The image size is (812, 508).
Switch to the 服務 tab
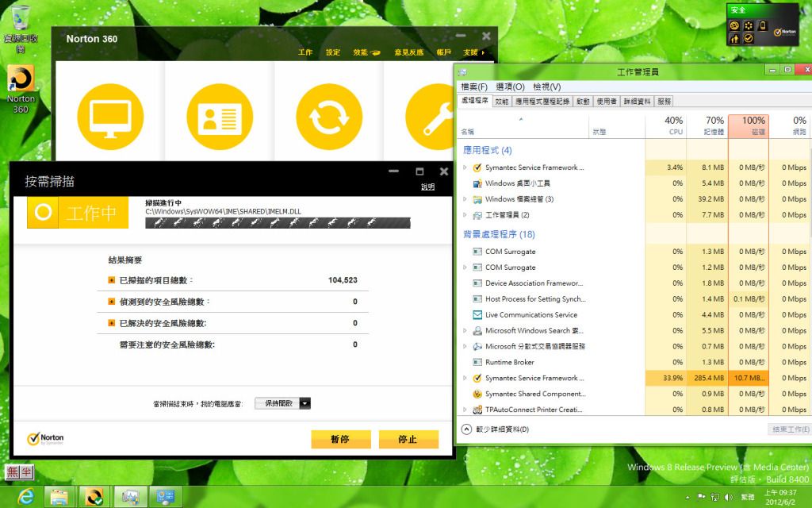tap(665, 102)
